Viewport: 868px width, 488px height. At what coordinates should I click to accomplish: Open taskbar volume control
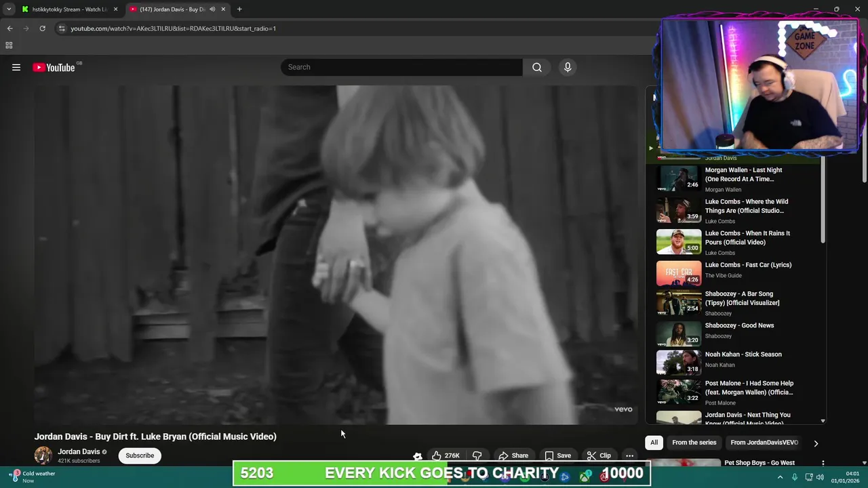click(x=820, y=477)
